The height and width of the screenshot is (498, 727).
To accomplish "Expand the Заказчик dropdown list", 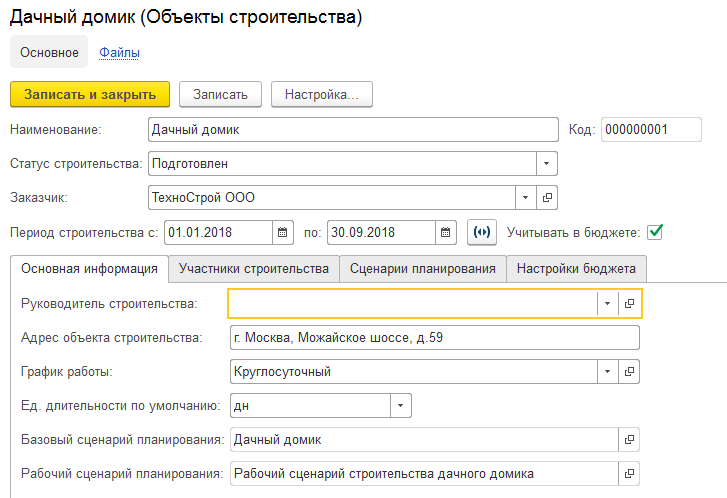I will [525, 198].
